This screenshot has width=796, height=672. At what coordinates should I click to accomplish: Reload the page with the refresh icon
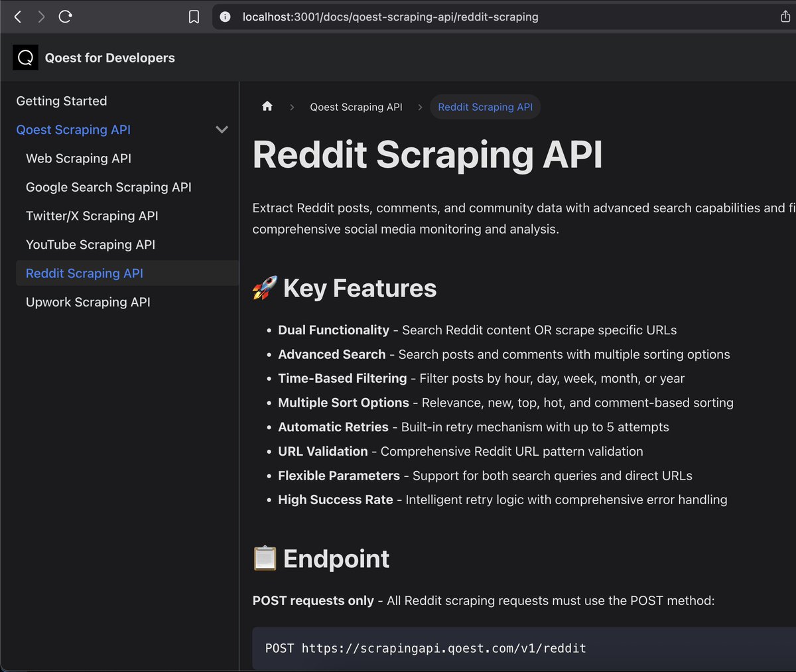pyautogui.click(x=65, y=17)
